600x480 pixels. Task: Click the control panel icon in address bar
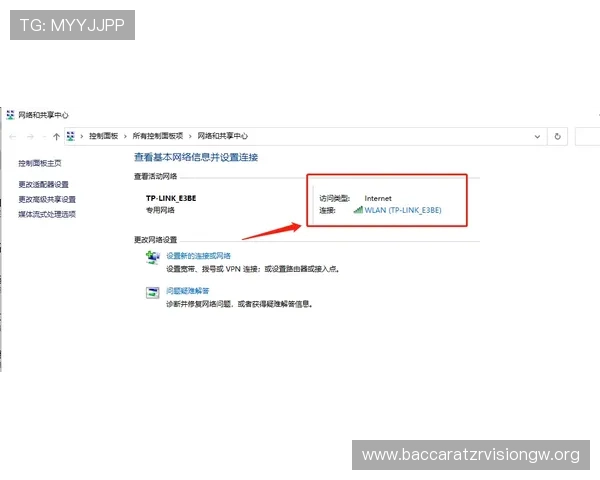[x=71, y=136]
